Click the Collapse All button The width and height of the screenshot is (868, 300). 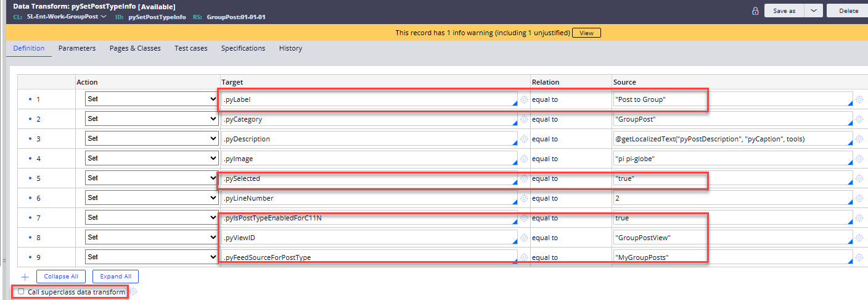[x=60, y=277]
